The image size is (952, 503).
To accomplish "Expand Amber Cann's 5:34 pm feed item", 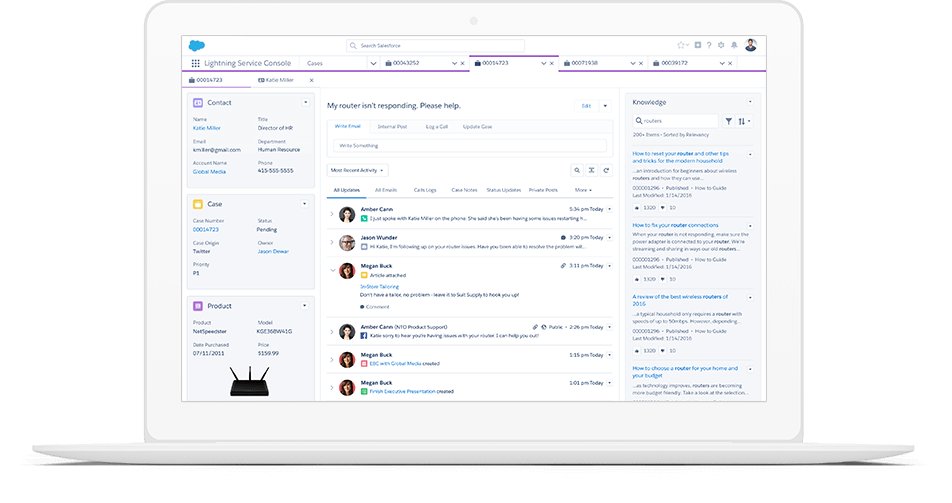I will (332, 214).
